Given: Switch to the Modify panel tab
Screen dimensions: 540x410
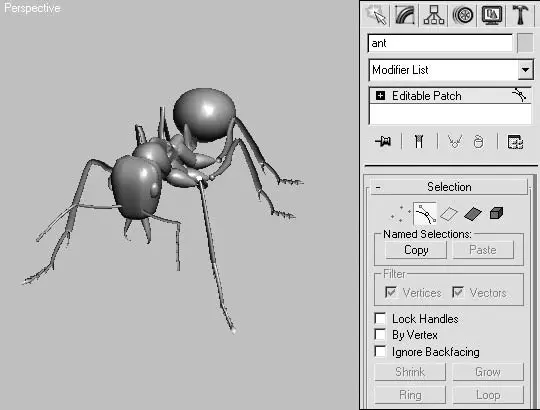Looking at the screenshot, I should 405,14.
